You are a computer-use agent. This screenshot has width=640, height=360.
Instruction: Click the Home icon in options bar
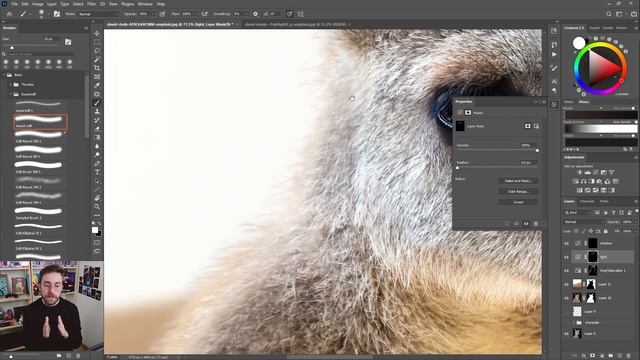click(9, 14)
